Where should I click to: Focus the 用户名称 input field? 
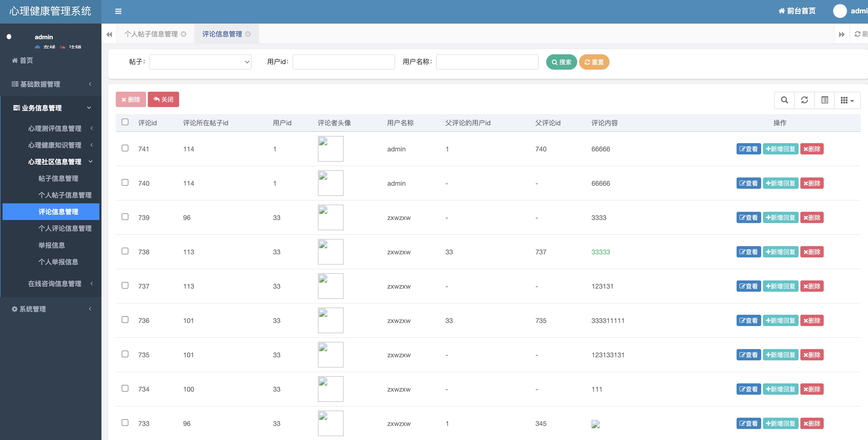pos(487,62)
